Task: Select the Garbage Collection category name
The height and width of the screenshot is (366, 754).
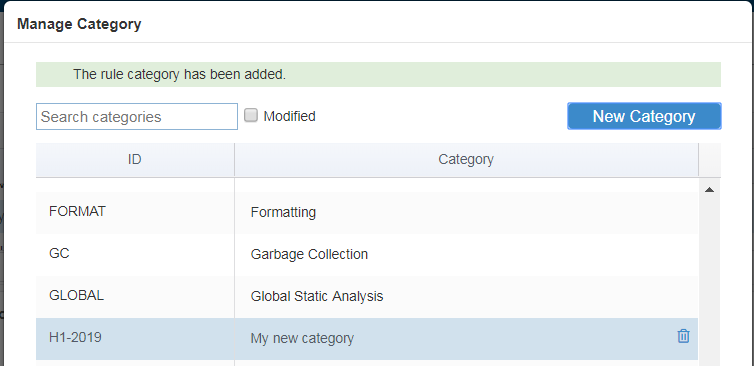Action: click(x=309, y=254)
